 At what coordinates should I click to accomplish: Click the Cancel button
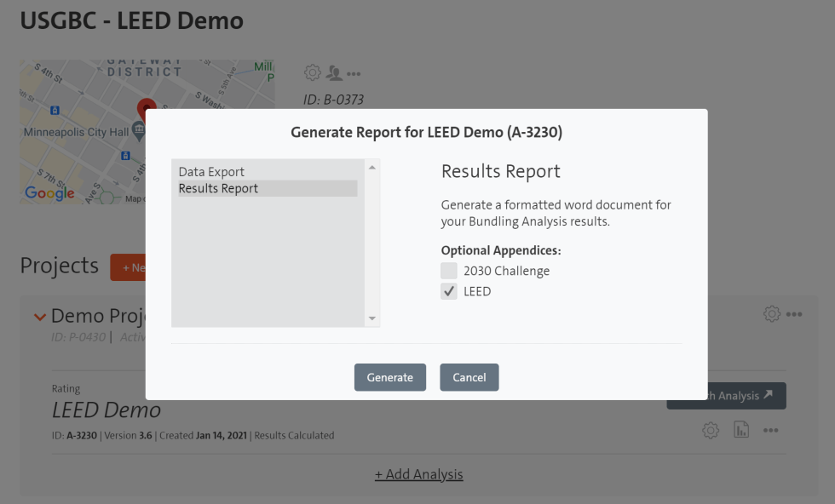point(469,377)
